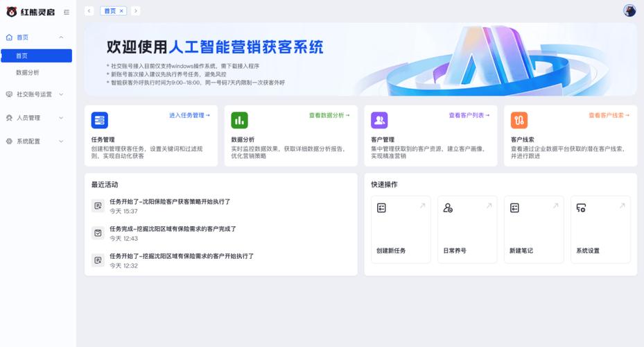Click the blue 任务管理 card icon

pos(99,120)
